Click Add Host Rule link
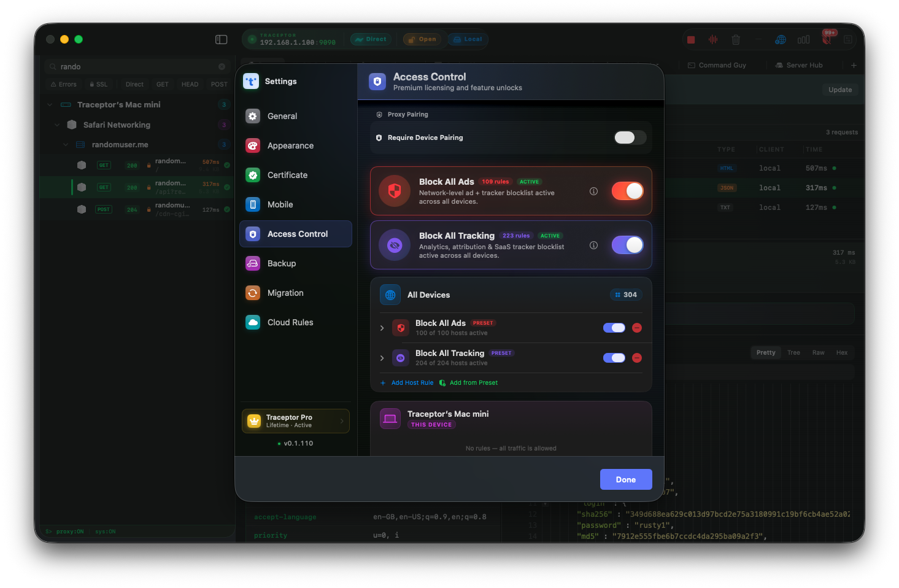The height and width of the screenshot is (588, 899). (x=407, y=383)
